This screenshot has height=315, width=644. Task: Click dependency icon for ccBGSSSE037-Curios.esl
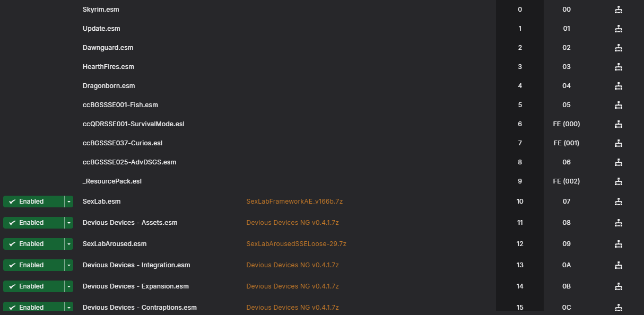tap(618, 143)
